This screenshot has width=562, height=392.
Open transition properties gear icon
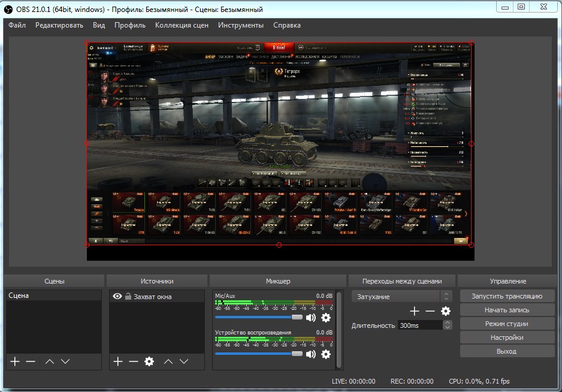(446, 311)
